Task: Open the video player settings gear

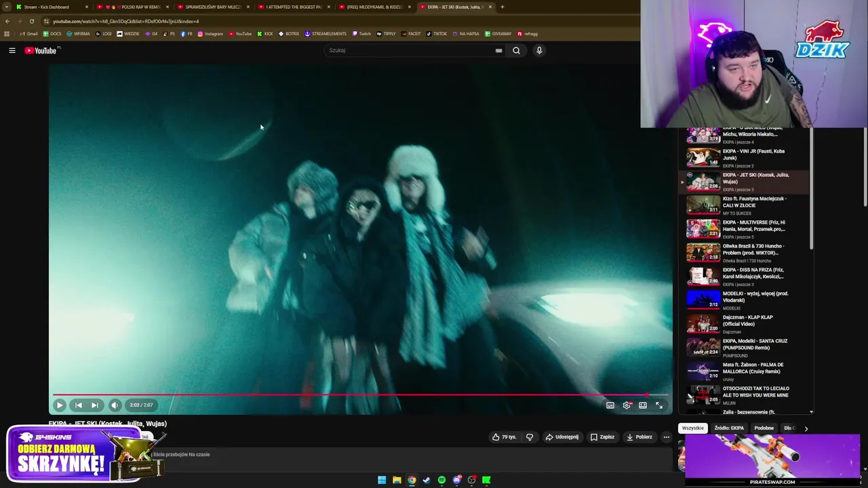Action: (627, 405)
